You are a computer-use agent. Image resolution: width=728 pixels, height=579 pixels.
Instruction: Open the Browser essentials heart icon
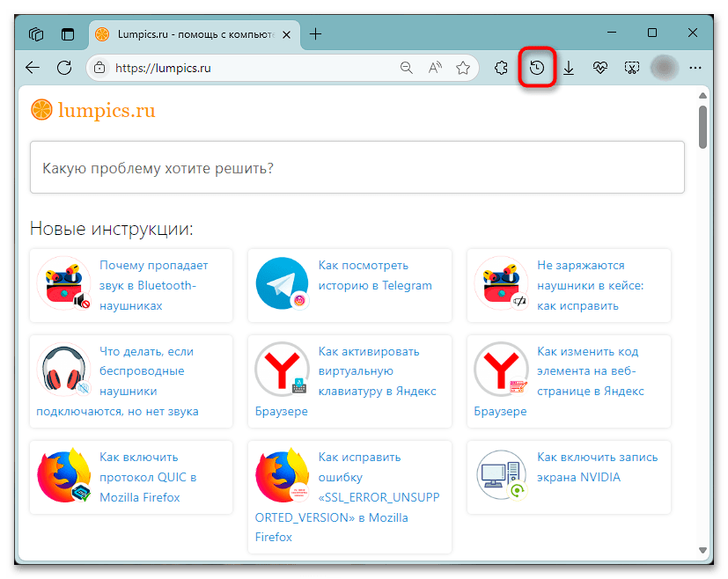click(x=600, y=68)
